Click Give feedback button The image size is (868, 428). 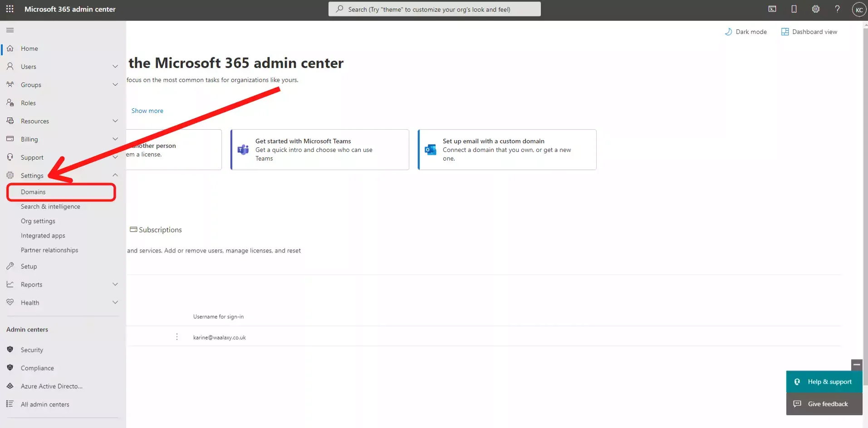point(824,404)
